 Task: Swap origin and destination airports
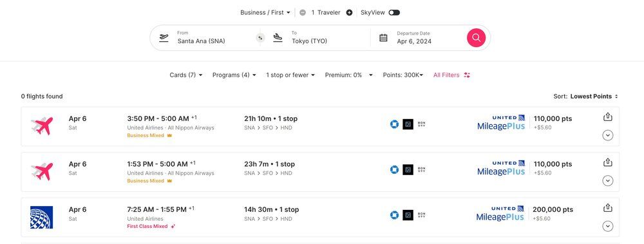pyautogui.click(x=260, y=38)
